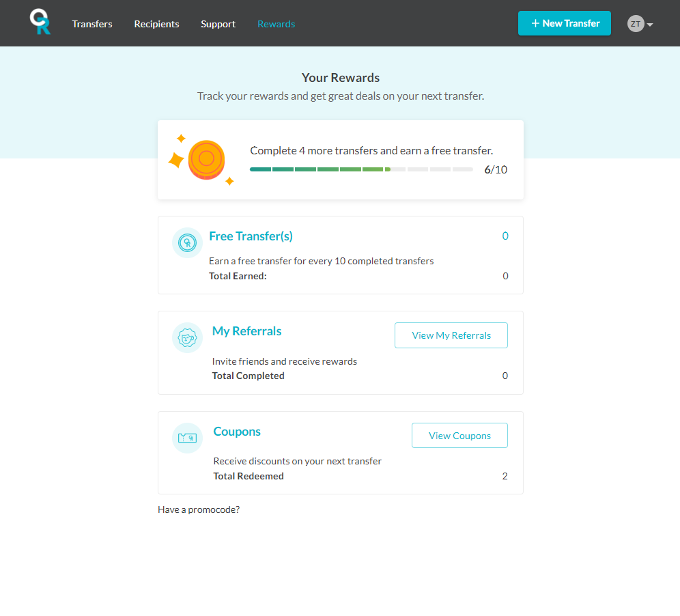
Task: Select the Rewards tab
Action: pyautogui.click(x=277, y=24)
